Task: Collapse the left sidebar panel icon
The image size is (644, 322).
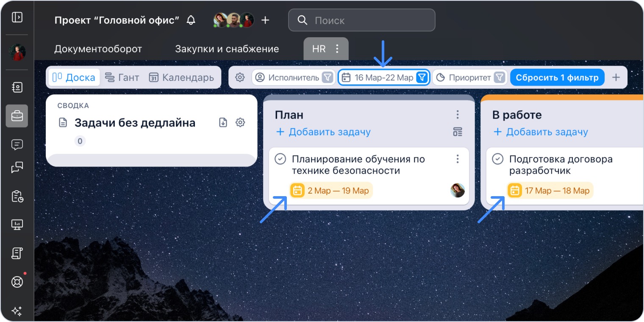Action: coord(17,17)
